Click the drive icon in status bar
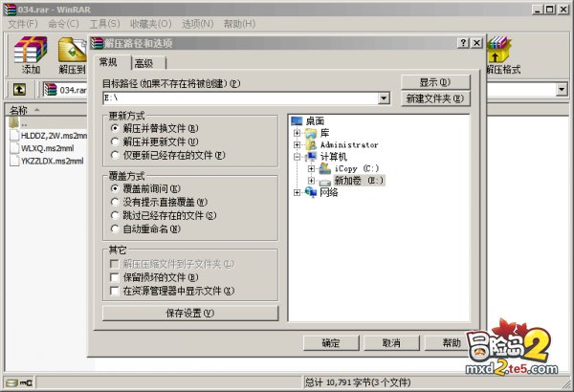This screenshot has height=392, width=574. pyautogui.click(x=11, y=382)
